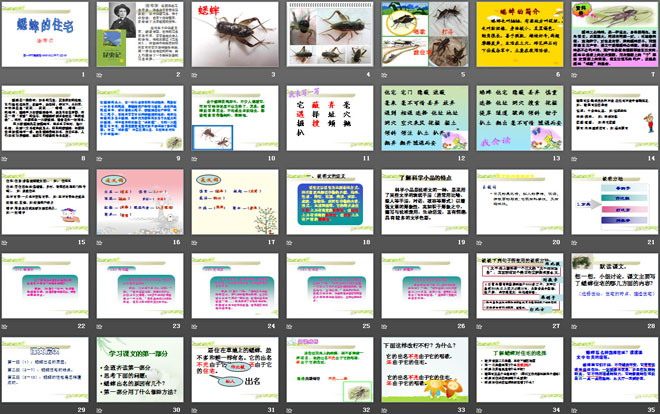Open slide 16 with the pink gradient background

coord(141,204)
